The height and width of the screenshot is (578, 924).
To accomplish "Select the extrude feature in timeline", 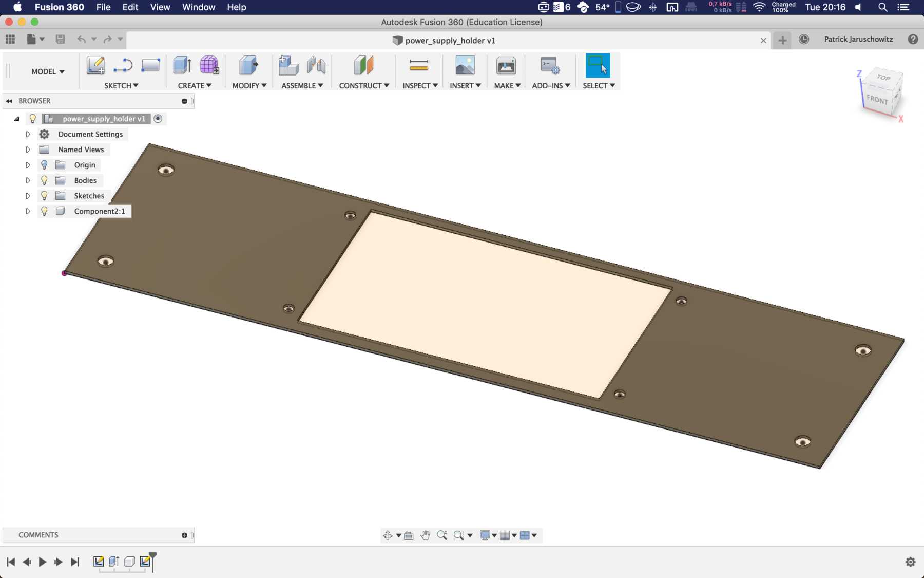I will (x=114, y=561).
